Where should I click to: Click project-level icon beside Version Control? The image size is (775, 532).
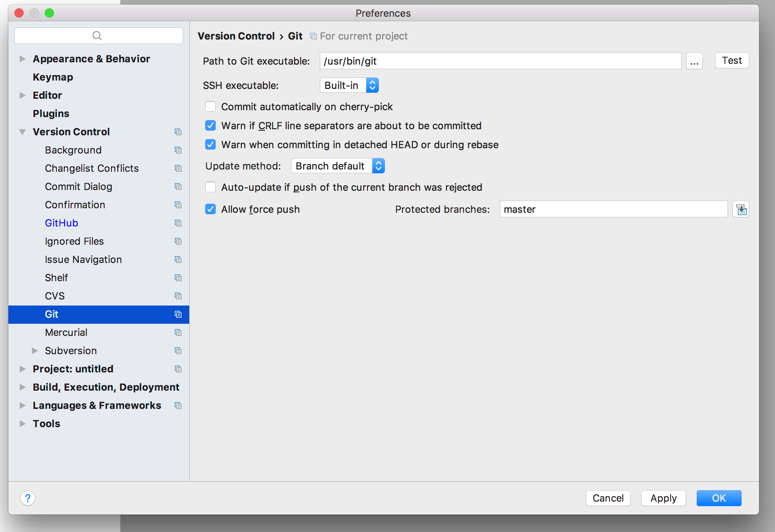coord(178,132)
